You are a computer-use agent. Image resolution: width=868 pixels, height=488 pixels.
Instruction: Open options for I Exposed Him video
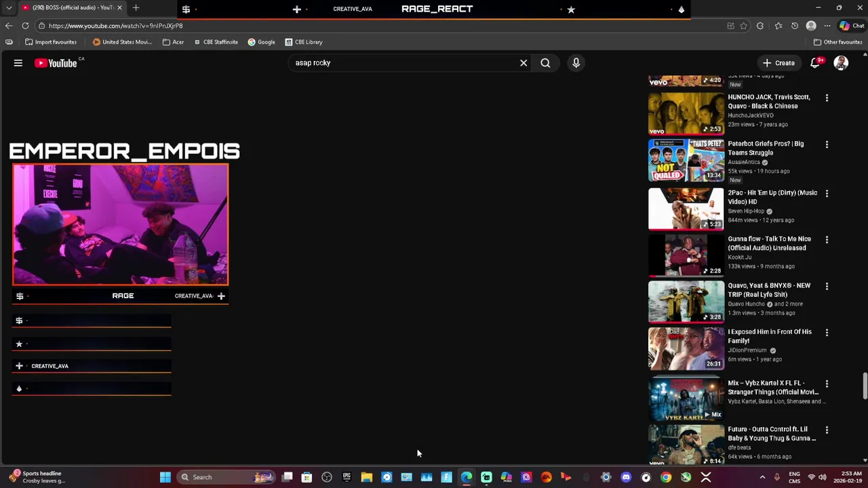[827, 332]
